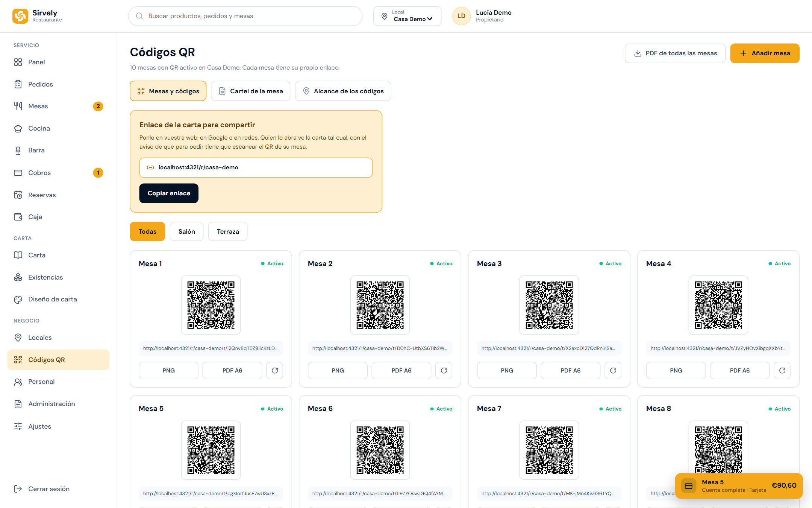Open Administración in the sidebar

[x=58, y=404]
